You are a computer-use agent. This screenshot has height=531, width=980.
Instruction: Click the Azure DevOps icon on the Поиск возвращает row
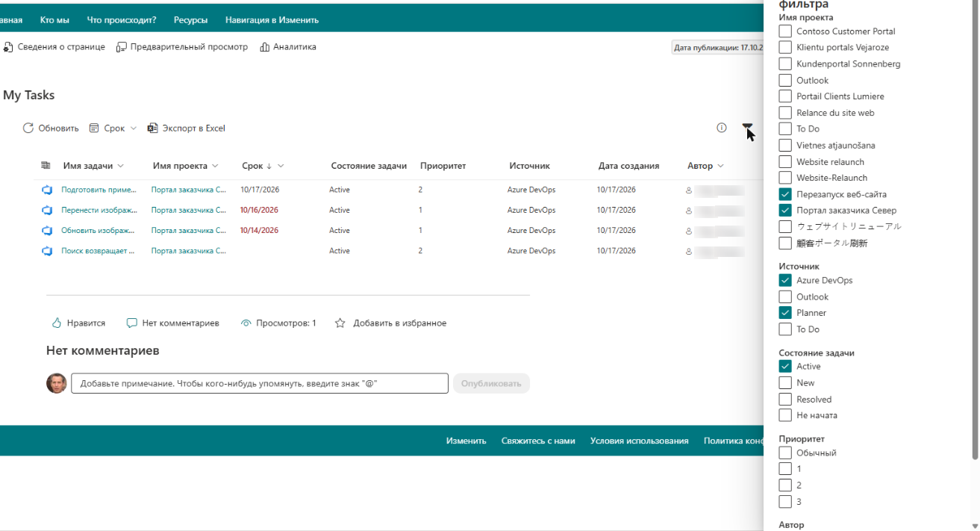pyautogui.click(x=47, y=251)
